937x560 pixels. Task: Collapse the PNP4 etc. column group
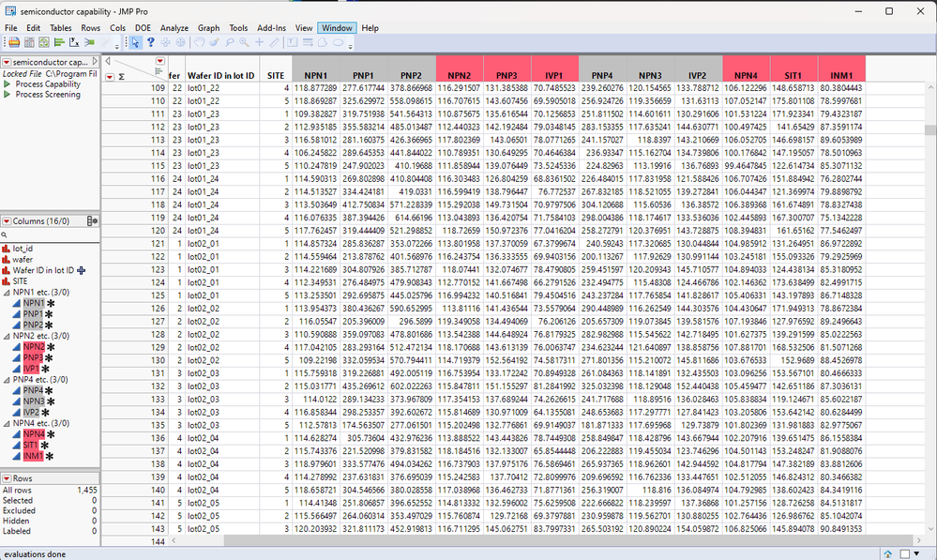click(x=8, y=380)
